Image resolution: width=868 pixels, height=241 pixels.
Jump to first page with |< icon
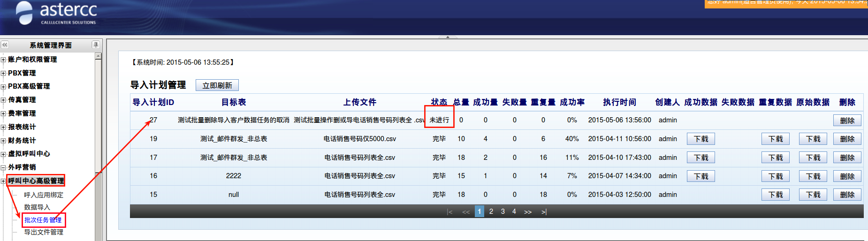(449, 212)
